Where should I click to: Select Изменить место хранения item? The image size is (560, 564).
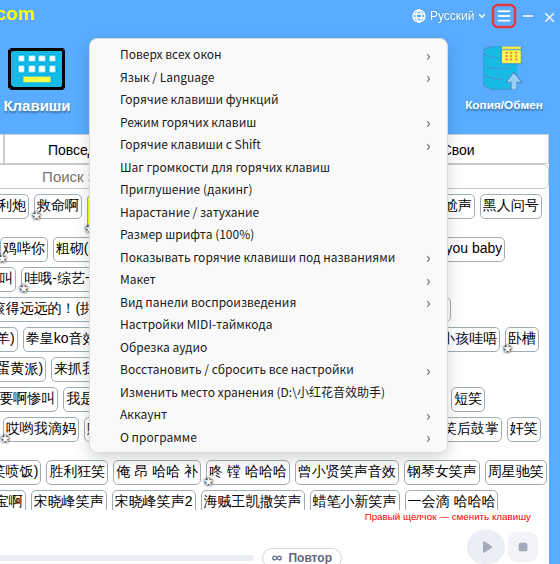[x=268, y=392]
